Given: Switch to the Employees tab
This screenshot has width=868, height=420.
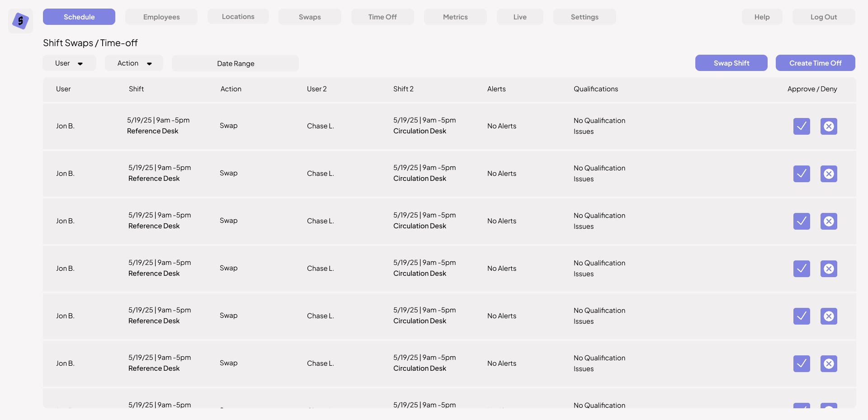Looking at the screenshot, I should click(x=161, y=17).
